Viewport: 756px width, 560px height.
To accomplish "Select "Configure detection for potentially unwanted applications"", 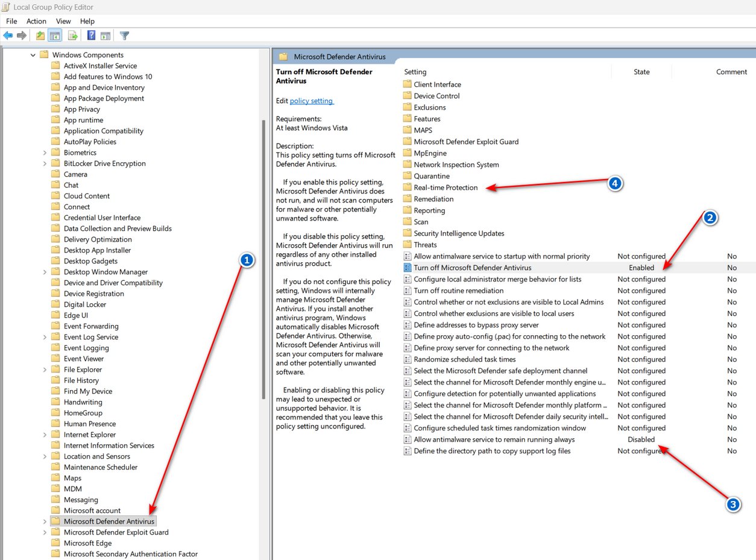I will (505, 394).
